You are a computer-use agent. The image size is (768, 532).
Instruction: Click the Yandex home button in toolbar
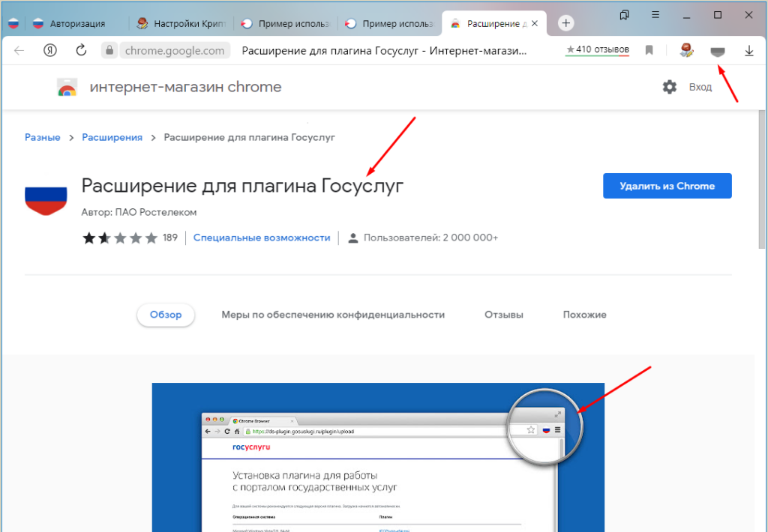click(x=51, y=50)
